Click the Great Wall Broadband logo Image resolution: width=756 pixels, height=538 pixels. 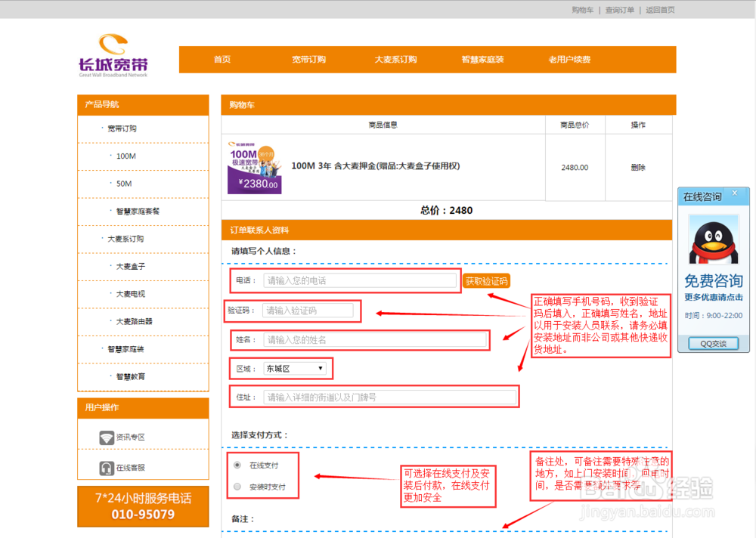pos(113,55)
